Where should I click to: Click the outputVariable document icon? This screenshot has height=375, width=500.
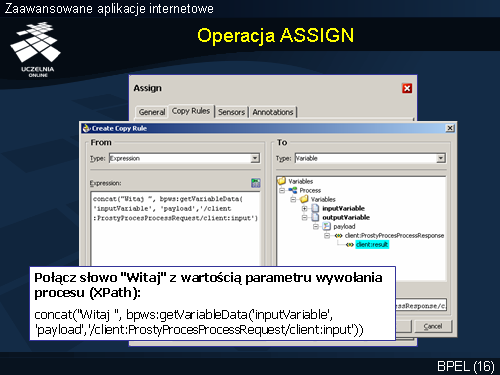tap(315, 217)
